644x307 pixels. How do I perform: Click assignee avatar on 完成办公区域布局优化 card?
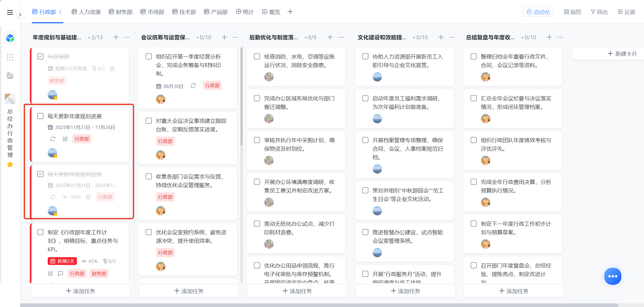[x=269, y=119]
